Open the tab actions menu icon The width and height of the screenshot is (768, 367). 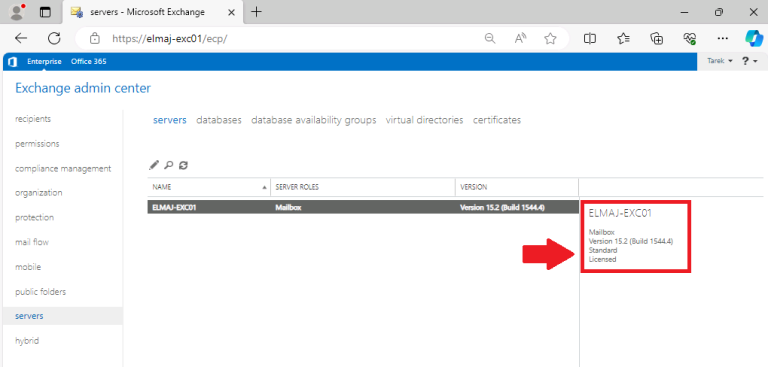pyautogui.click(x=45, y=13)
